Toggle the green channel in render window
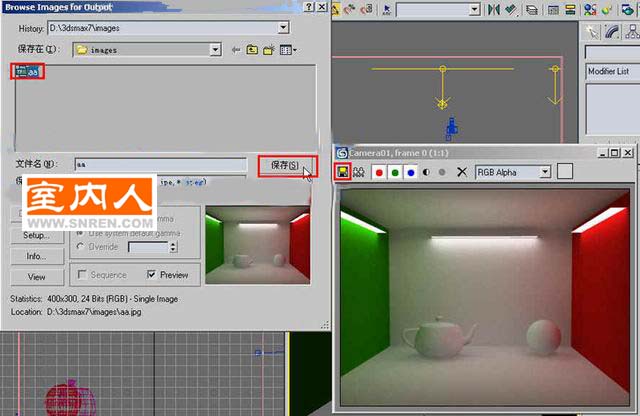Viewport: 640px width, 416px height. coord(395,172)
